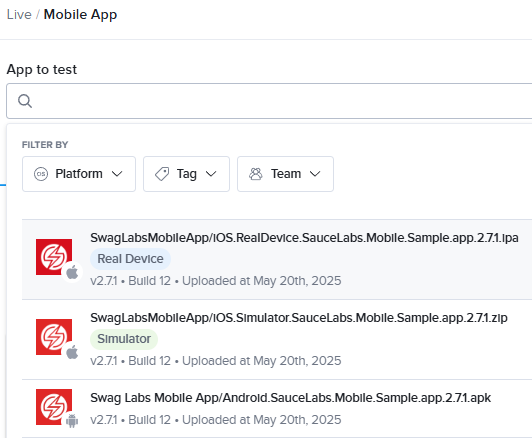Viewport: 532px width, 438px height.
Task: Click the OS icon in Platform filter
Action: point(41,174)
